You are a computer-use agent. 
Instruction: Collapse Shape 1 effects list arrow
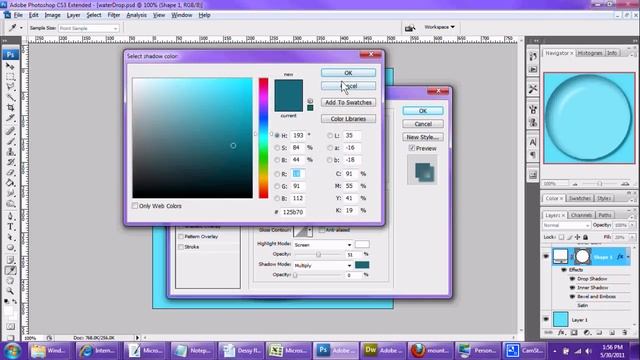click(628, 257)
